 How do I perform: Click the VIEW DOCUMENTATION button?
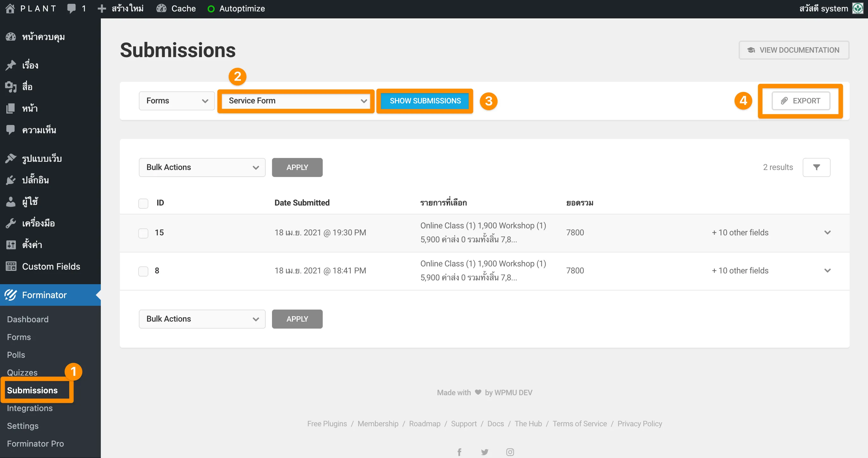click(794, 50)
